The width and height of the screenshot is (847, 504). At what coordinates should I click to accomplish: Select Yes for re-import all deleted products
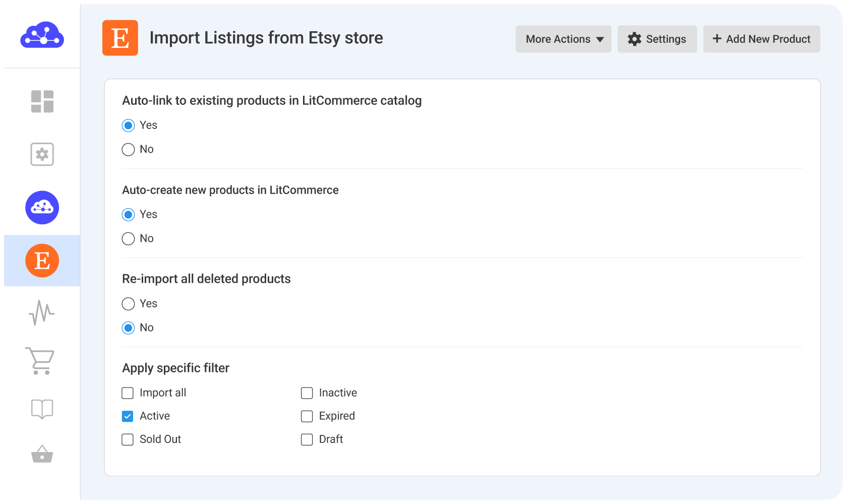(129, 303)
